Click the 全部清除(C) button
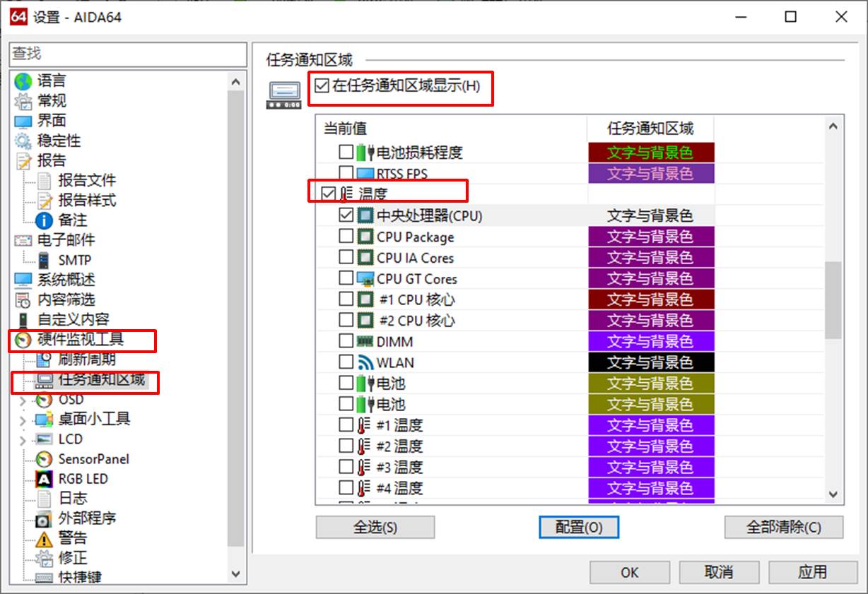The image size is (868, 594). pos(783,527)
